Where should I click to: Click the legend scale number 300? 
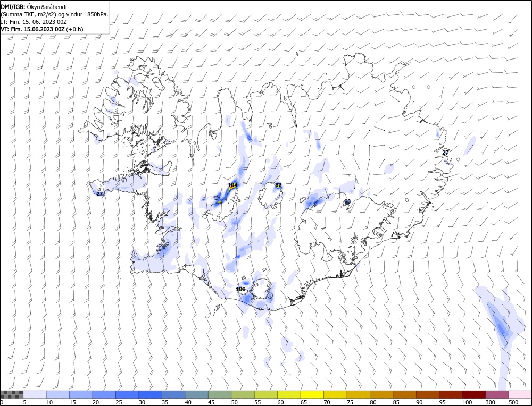pos(491,402)
